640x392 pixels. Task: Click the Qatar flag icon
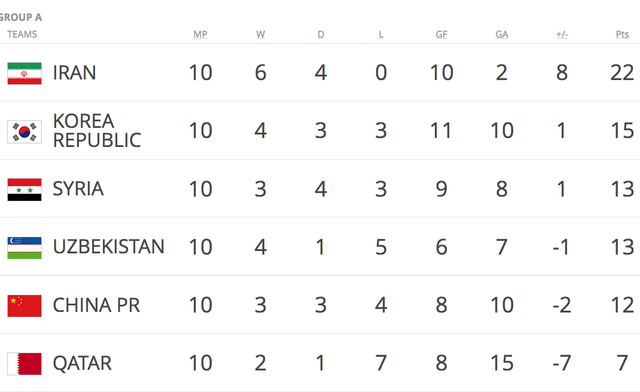click(24, 364)
